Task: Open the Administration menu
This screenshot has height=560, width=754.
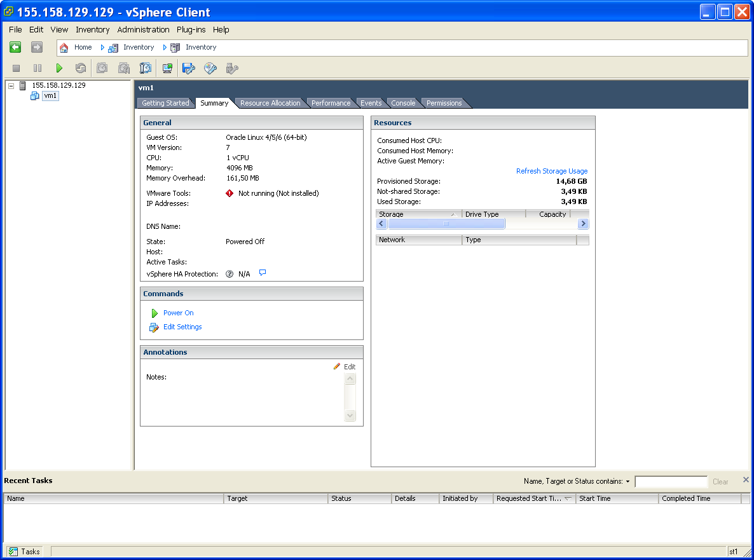Action: (143, 30)
